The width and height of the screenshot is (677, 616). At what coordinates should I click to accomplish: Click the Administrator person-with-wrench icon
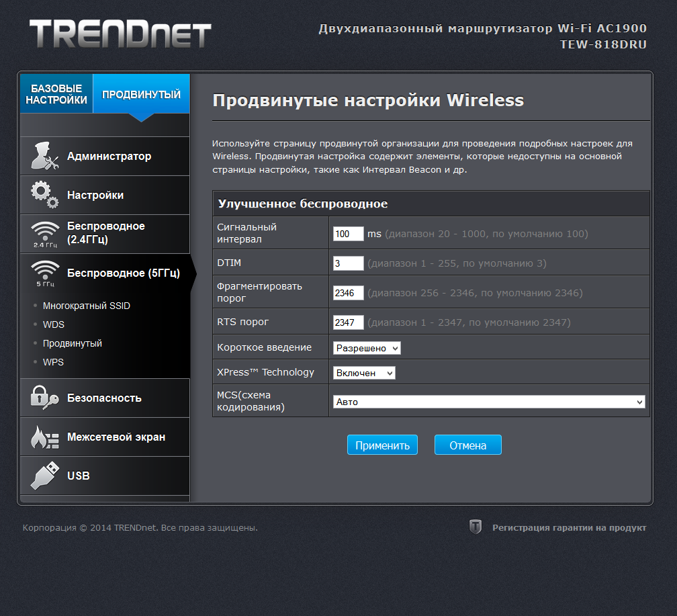(x=44, y=156)
